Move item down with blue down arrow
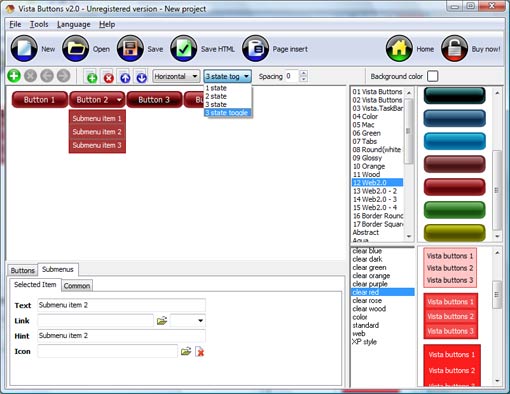 click(142, 78)
